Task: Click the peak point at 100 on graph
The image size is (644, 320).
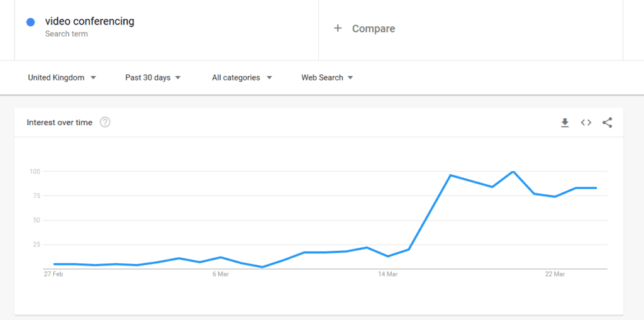Action: click(x=513, y=172)
